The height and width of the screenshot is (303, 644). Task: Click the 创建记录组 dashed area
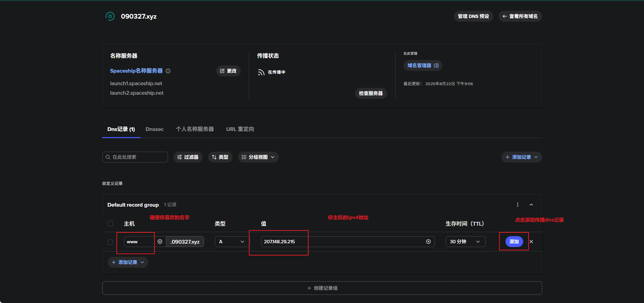click(322, 288)
